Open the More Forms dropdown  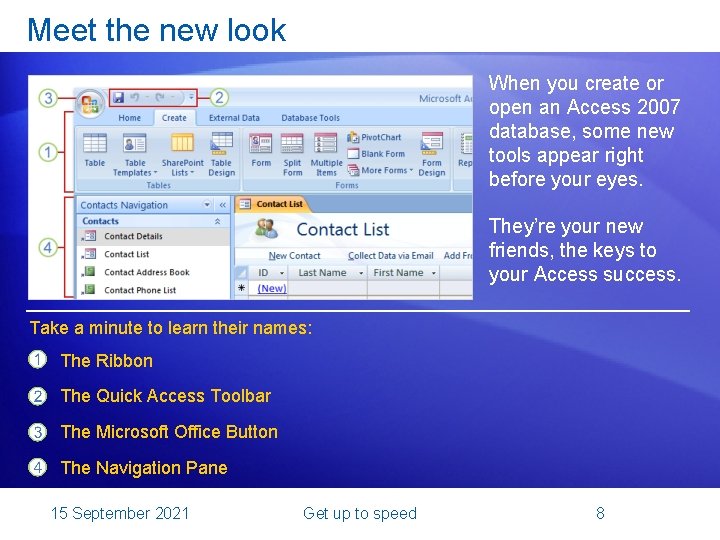380,170
